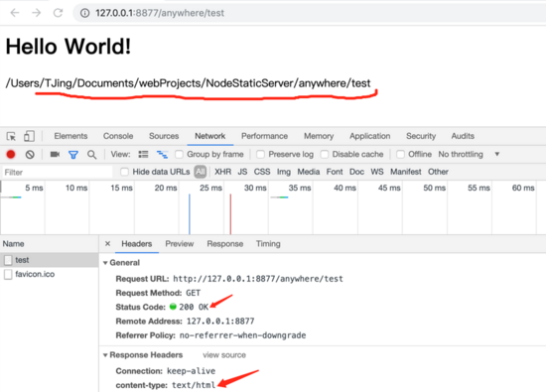This screenshot has height=392, width=546.
Task: Check Hide data URLs
Action: click(x=124, y=172)
